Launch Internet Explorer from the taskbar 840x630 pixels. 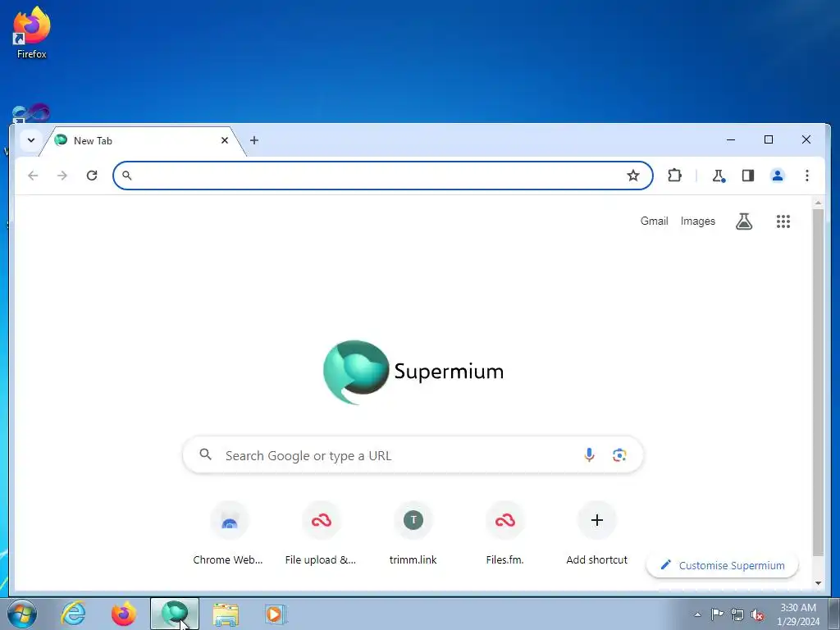[x=73, y=614]
